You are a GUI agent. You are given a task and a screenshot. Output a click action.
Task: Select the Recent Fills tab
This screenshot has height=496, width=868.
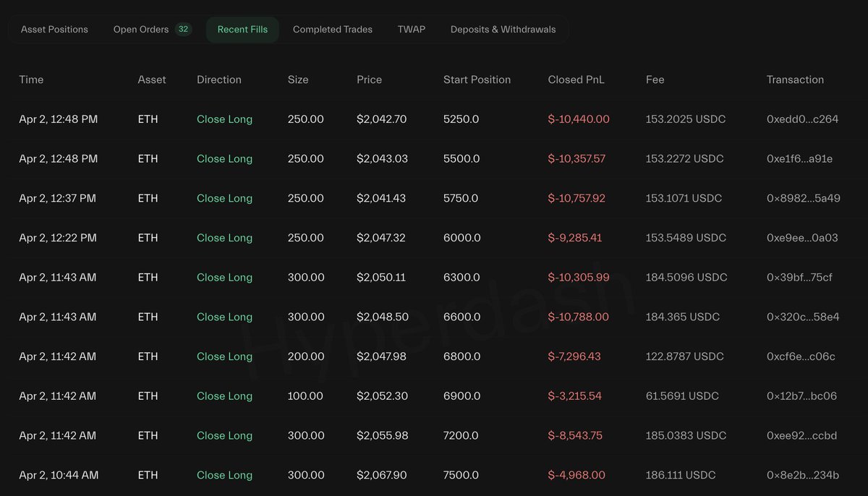pyautogui.click(x=242, y=29)
